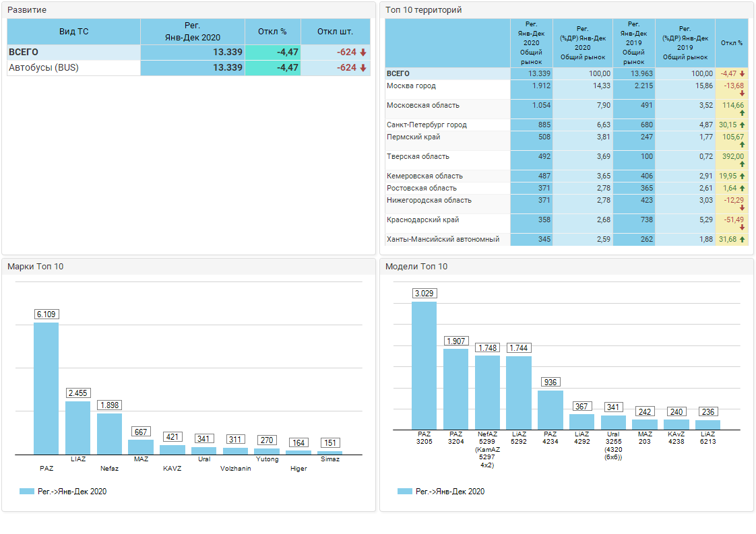This screenshot has width=756, height=534.
Task: Click the 6.109 value label above PAZ
Action: (46, 314)
